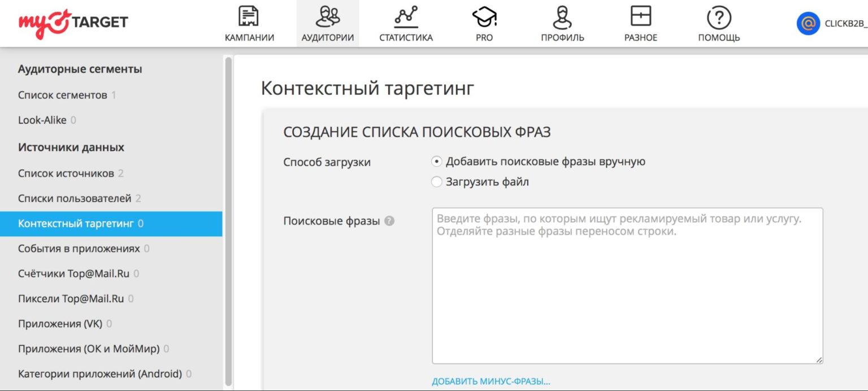The width and height of the screenshot is (868, 391).
Task: Expand the Добавить минус-фразы section
Action: [491, 381]
